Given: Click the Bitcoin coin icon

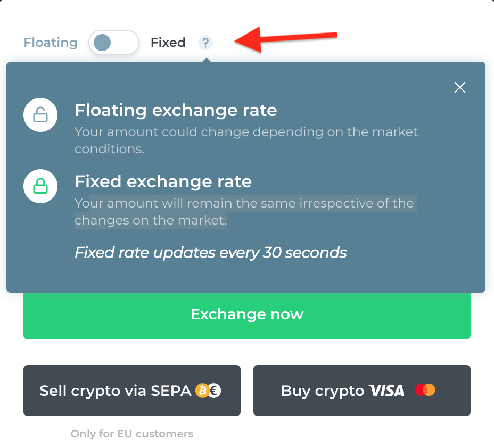Looking at the screenshot, I should (x=202, y=391).
